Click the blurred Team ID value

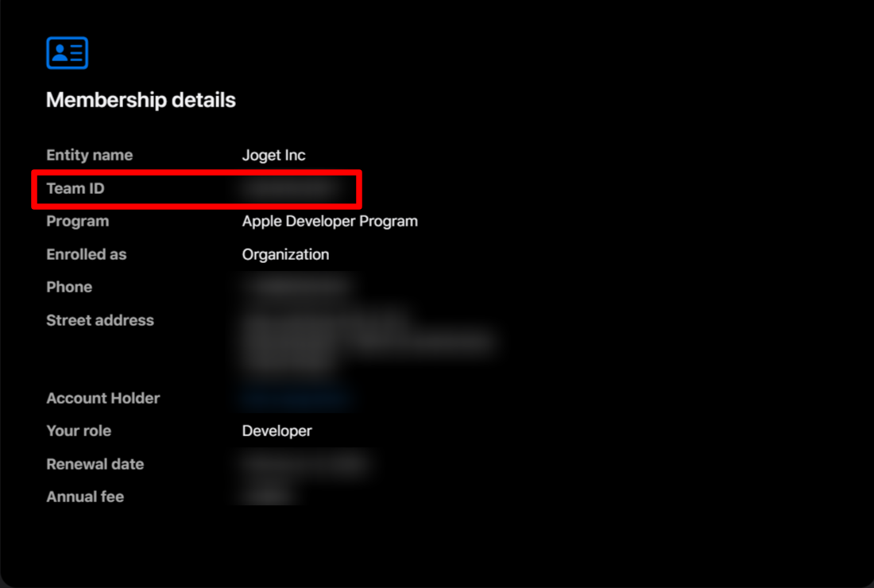click(290, 188)
